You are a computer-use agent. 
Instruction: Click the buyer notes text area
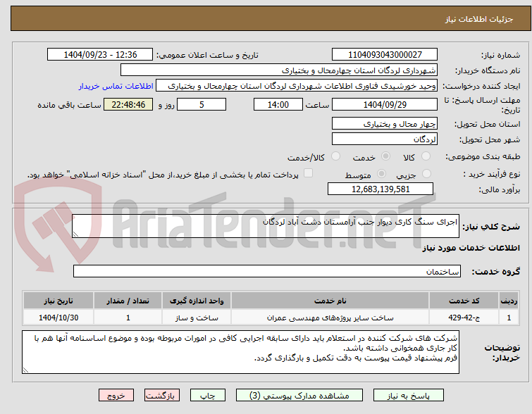tap(240, 352)
